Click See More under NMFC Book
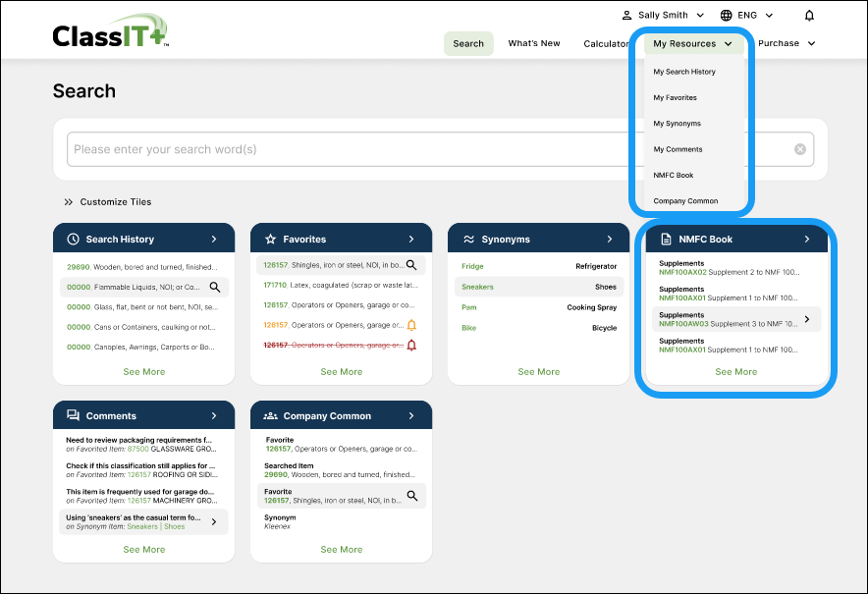Image resolution: width=868 pixels, height=594 pixels. [736, 372]
